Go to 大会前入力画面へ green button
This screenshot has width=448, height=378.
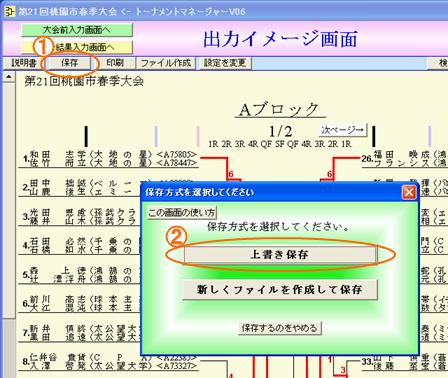coord(77,30)
